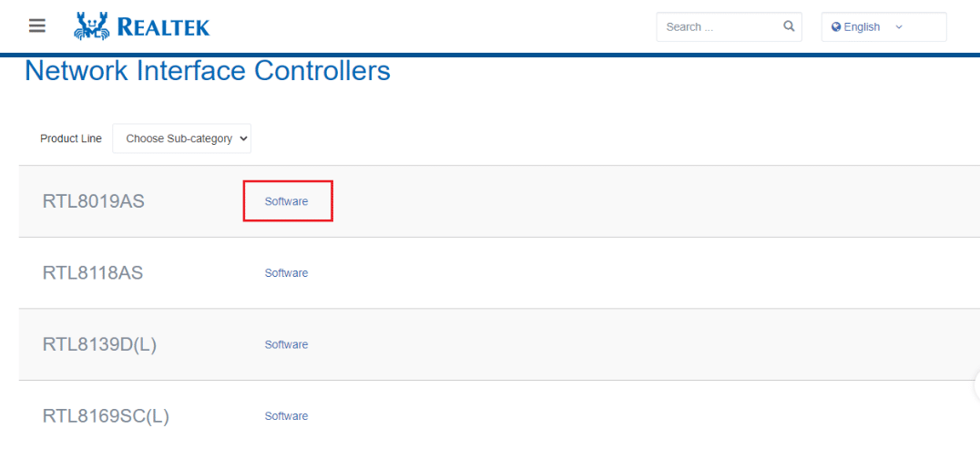The image size is (980, 449).
Task: Click the REALTEK wordmark text
Action: (163, 27)
